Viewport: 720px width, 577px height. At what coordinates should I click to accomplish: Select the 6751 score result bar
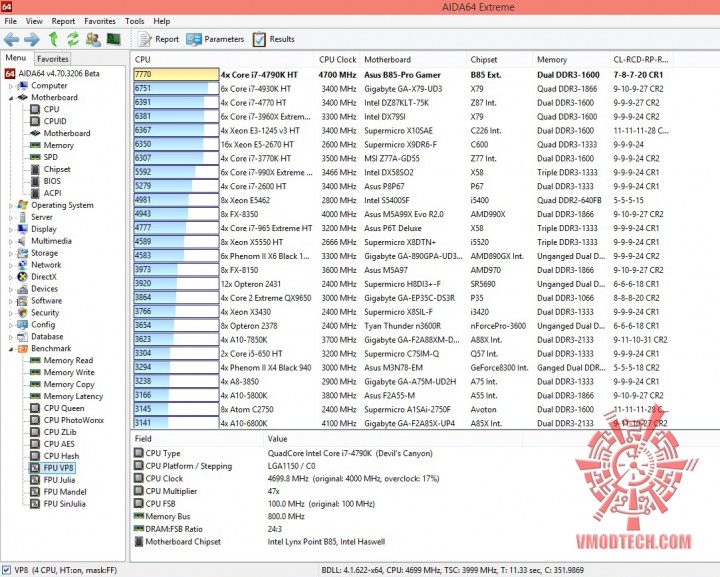tap(176, 89)
